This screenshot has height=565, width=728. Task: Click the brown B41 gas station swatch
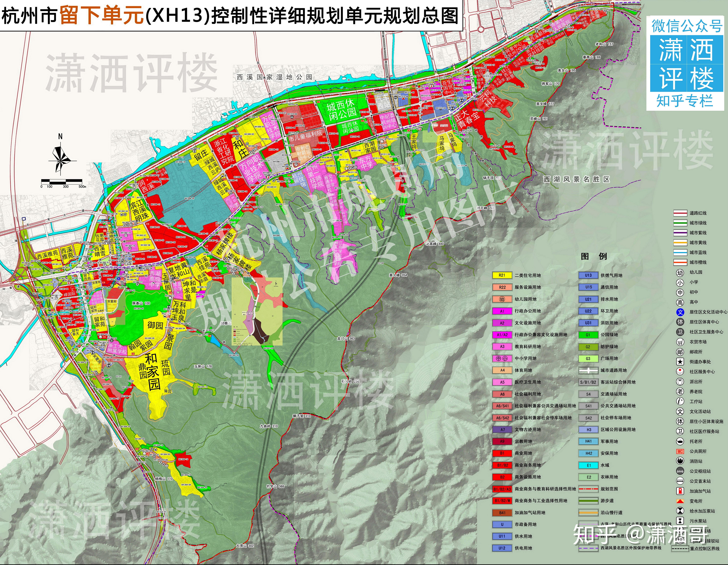click(x=502, y=513)
